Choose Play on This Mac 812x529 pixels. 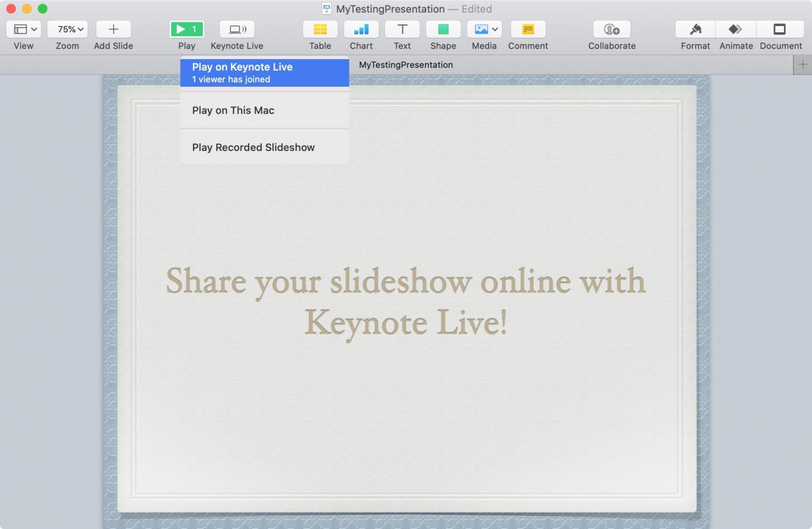[x=265, y=110]
